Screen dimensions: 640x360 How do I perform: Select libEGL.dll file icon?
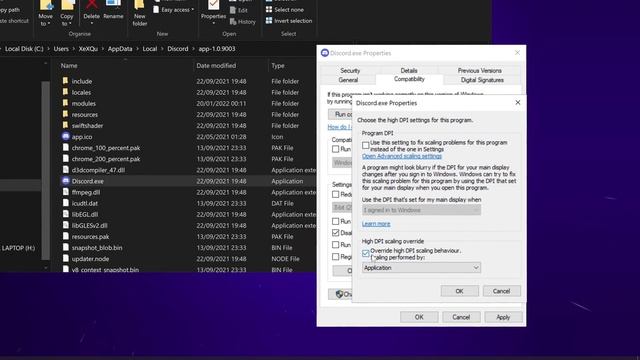65,214
